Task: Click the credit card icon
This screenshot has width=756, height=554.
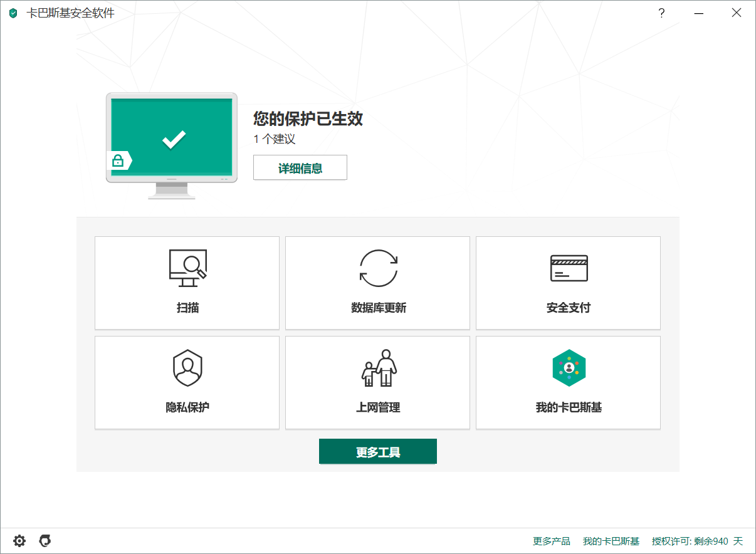Action: point(569,268)
